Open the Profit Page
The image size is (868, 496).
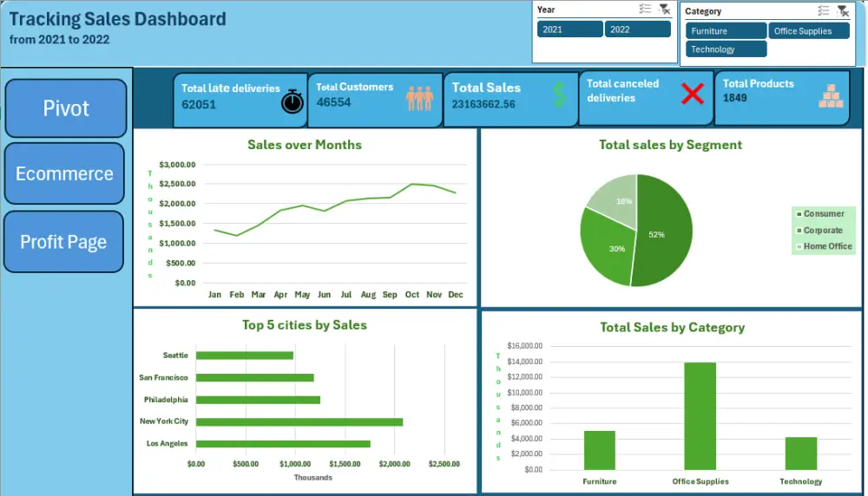(63, 242)
